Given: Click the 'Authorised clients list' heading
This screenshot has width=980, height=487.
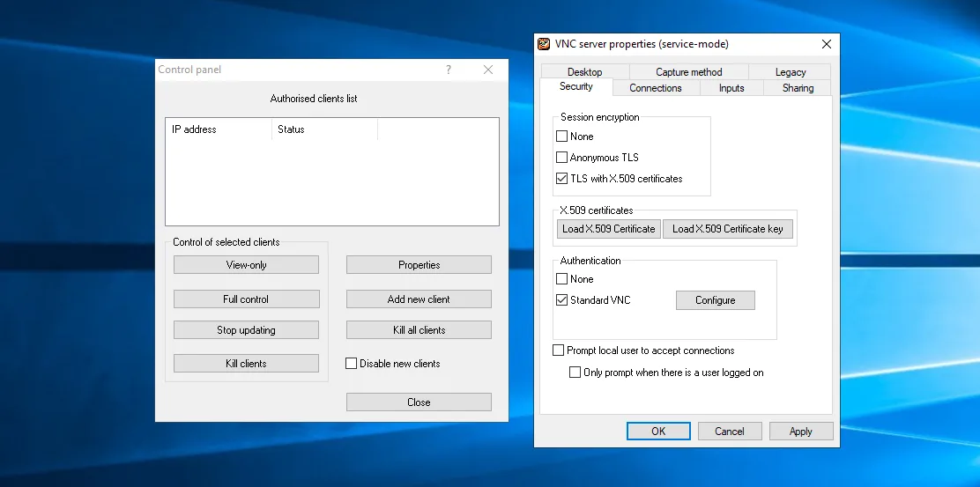Looking at the screenshot, I should [x=314, y=99].
